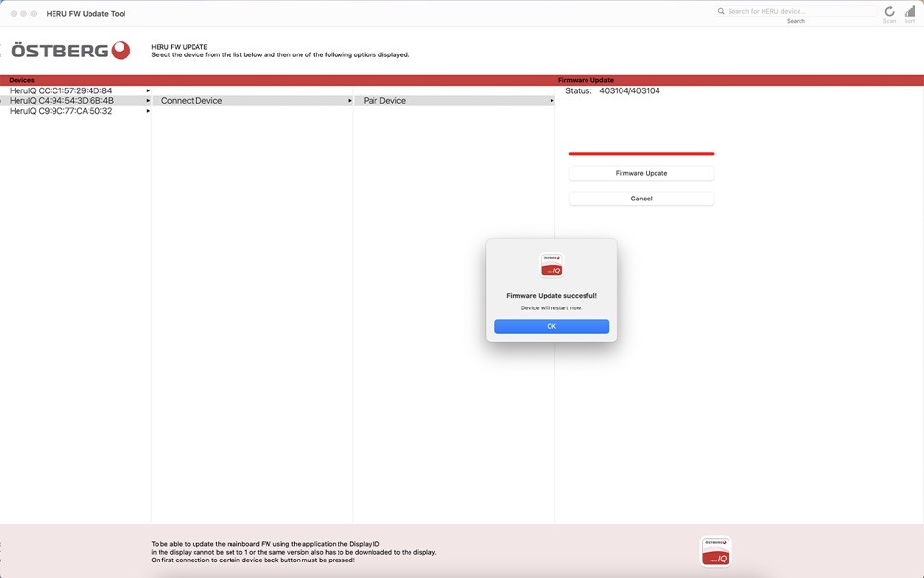The image size is (924, 578).
Task: Expand arrow beside HeruIQ CC:C1:57:29:4D:84
Action: (148, 90)
